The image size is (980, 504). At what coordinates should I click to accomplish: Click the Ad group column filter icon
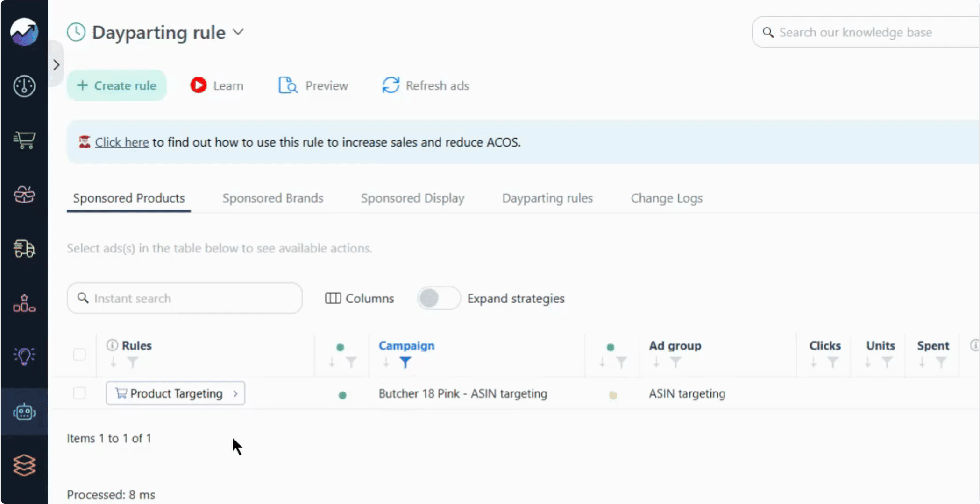[675, 362]
